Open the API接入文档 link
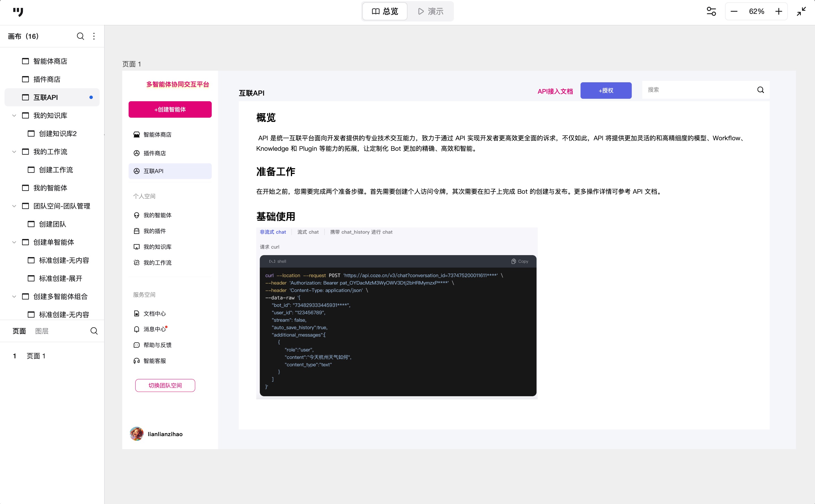815x504 pixels. coord(555,91)
